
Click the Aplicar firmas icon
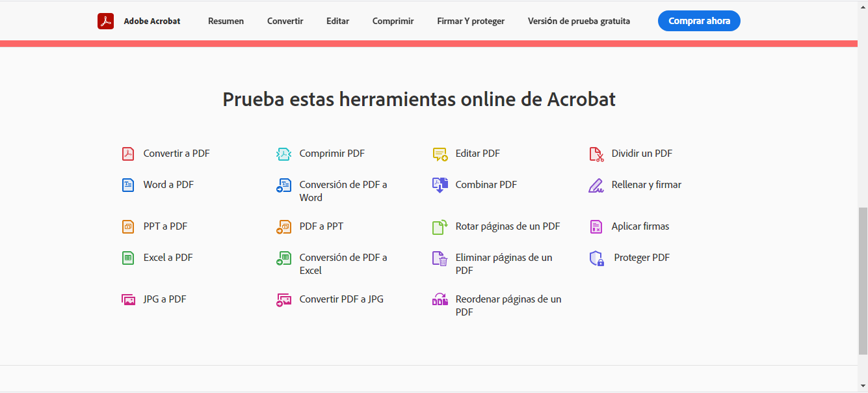[x=596, y=227]
